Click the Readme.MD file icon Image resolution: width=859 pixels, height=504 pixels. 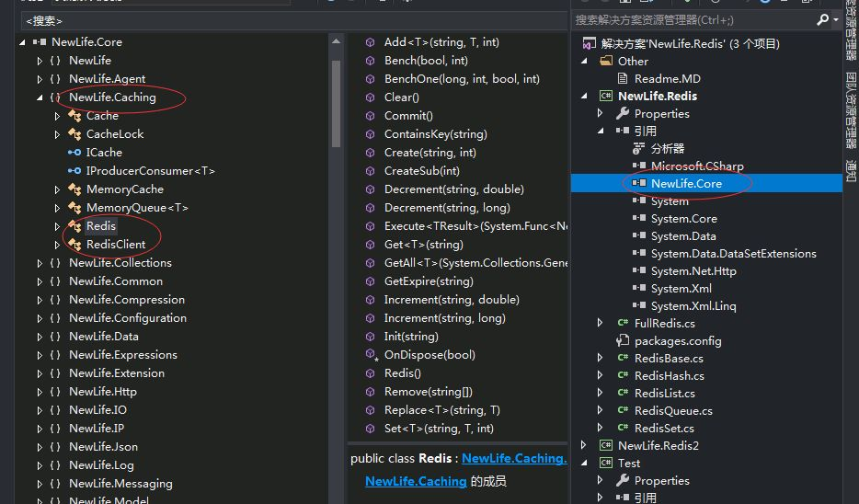[623, 78]
